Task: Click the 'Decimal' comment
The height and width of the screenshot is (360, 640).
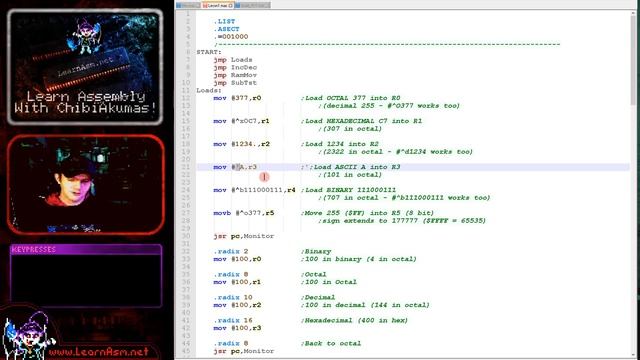Action: 318,298
